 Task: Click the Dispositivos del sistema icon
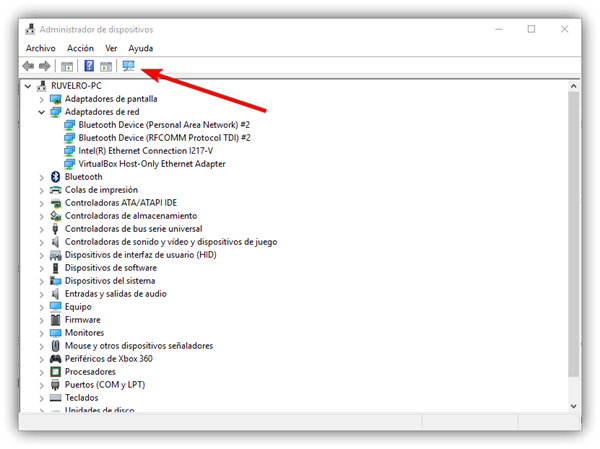tap(55, 281)
